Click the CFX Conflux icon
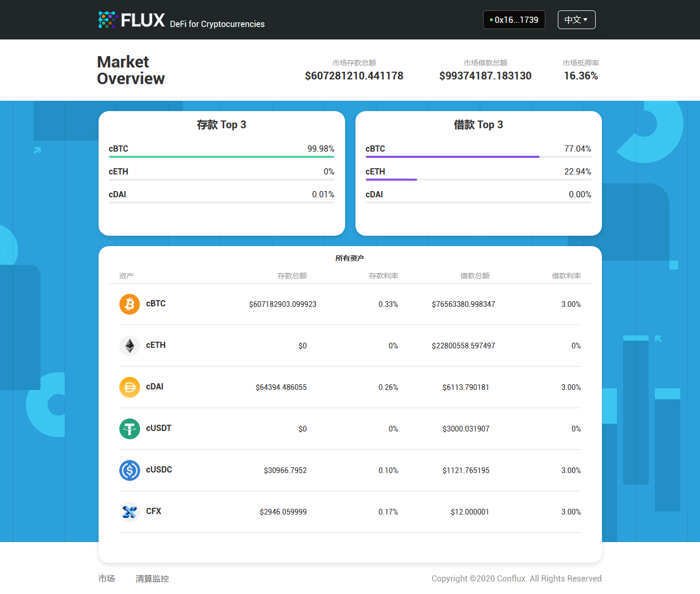Viewport: 700px width, 594px height. [x=130, y=512]
